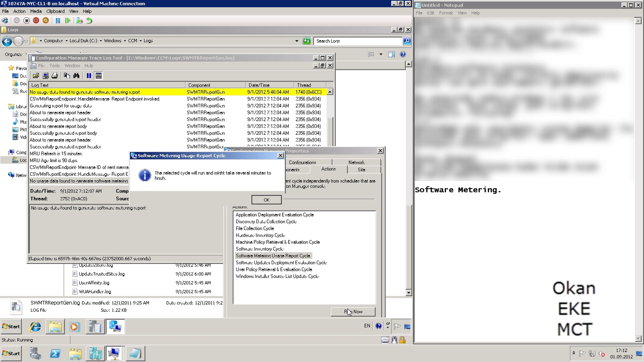This screenshot has width=644, height=362.
Task: Click the Turn Off VM toolbar icon
Action: [x=26, y=21]
